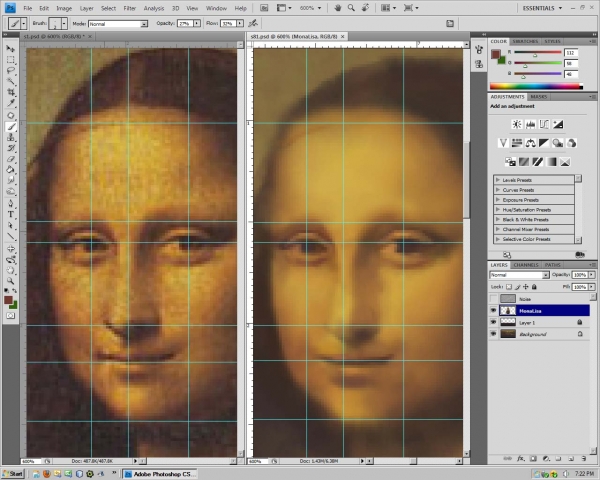
Task: Toggle lock transparent pixels
Action: [509, 287]
